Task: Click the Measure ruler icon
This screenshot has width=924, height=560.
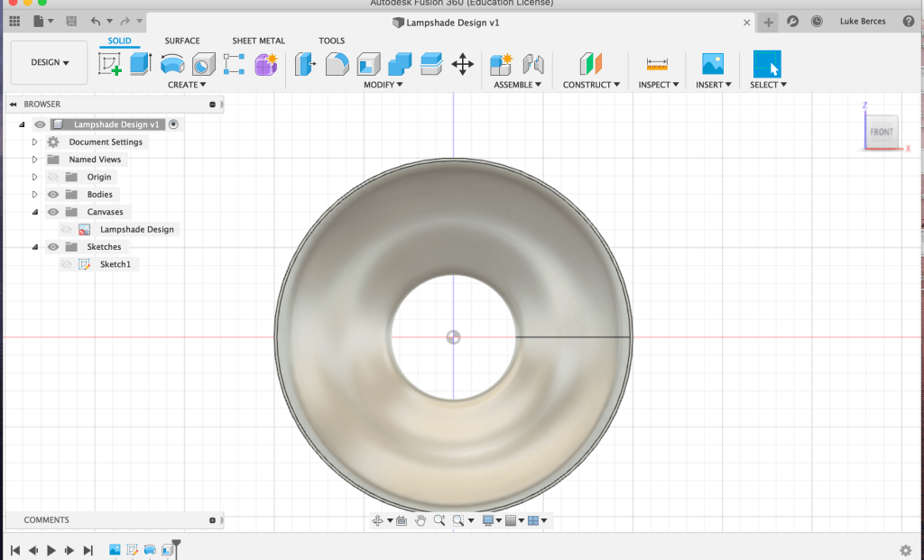Action: (657, 64)
